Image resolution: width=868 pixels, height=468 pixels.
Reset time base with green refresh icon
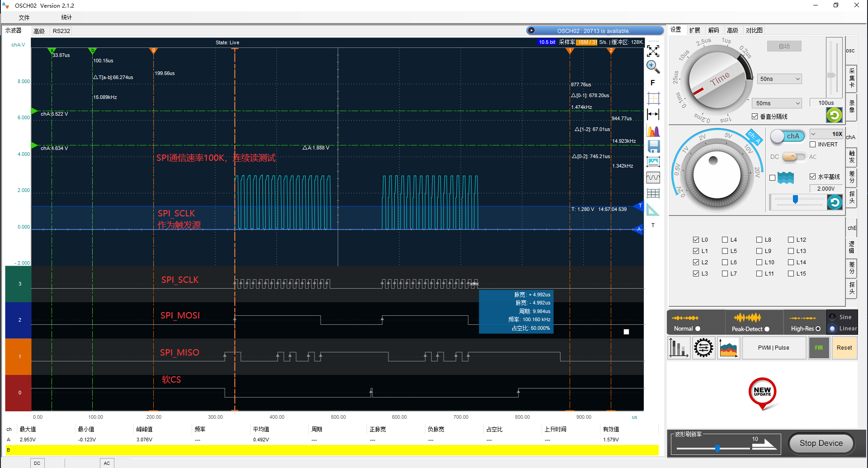(834, 115)
